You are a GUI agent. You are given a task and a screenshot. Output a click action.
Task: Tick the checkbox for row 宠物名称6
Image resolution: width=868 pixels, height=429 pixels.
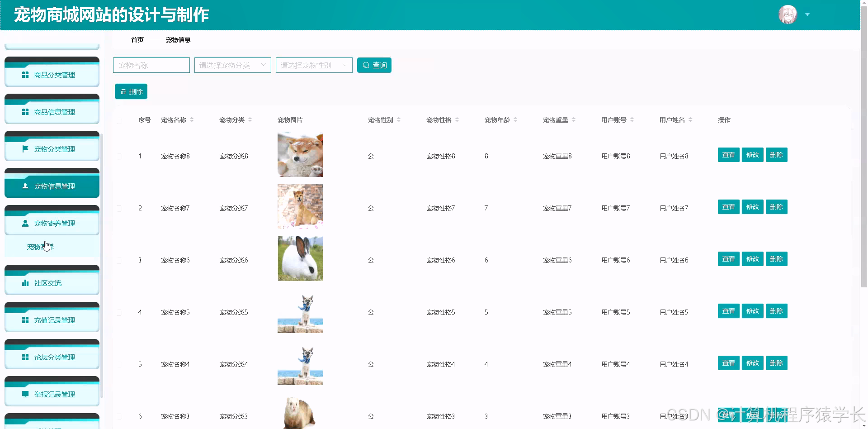[119, 261]
